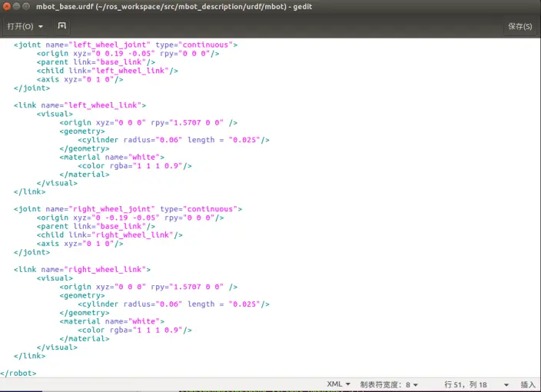Click the 行 51, 列 18 position indicator
Screen dimensions: 541x392
point(466,384)
